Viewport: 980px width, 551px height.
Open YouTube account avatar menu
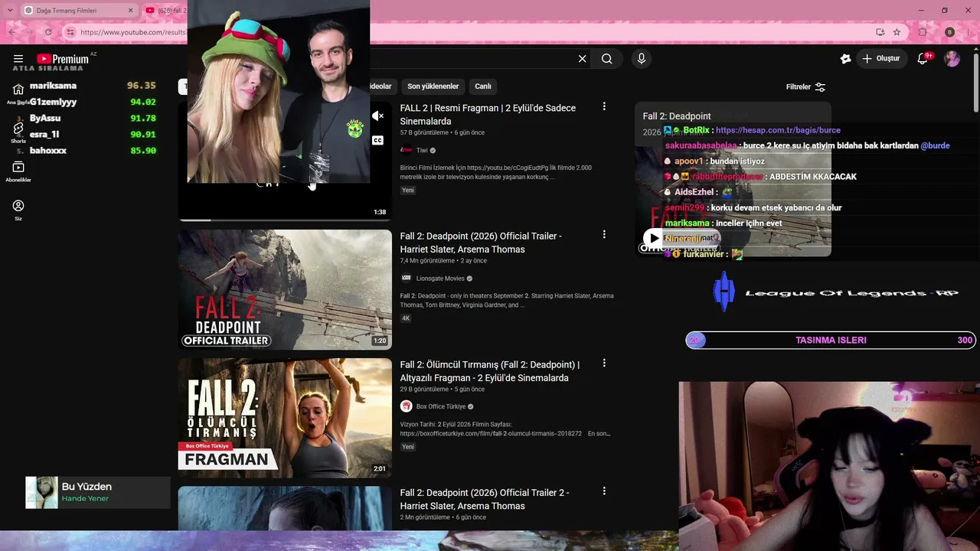point(952,59)
